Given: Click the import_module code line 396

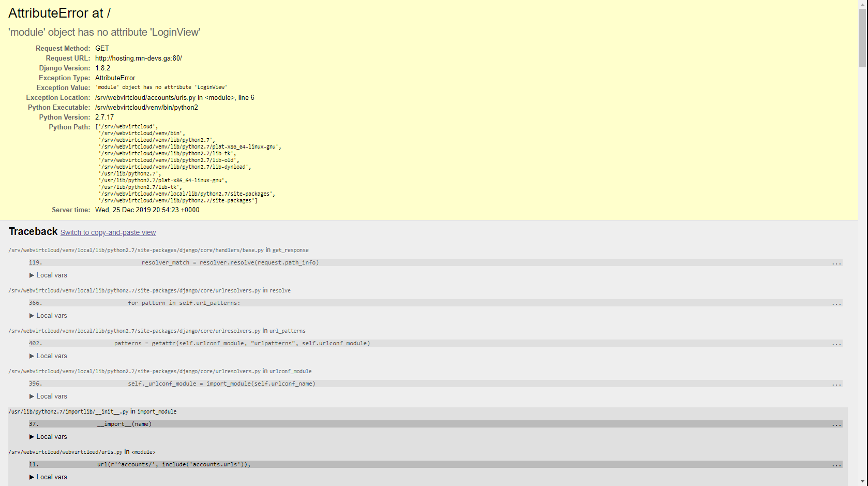Looking at the screenshot, I should (x=436, y=384).
